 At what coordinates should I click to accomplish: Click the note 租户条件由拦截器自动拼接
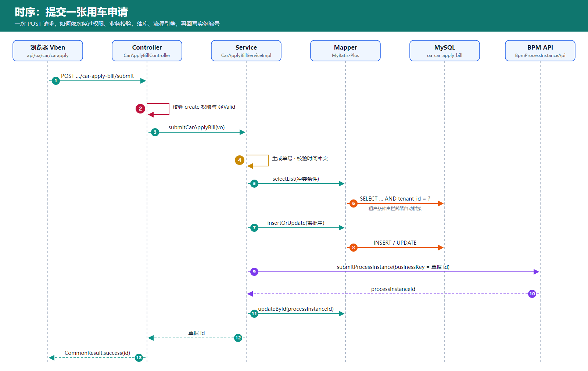tap(395, 209)
